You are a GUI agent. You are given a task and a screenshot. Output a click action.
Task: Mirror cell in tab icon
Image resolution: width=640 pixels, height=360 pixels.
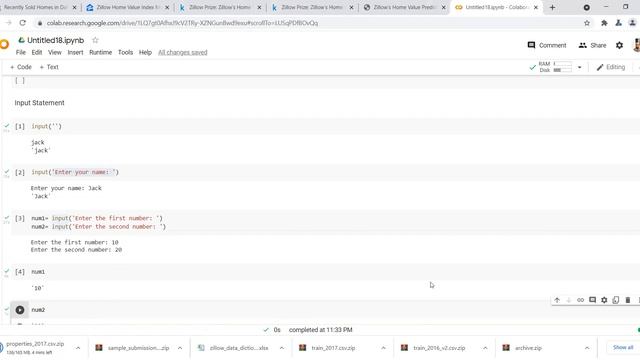[616, 300]
